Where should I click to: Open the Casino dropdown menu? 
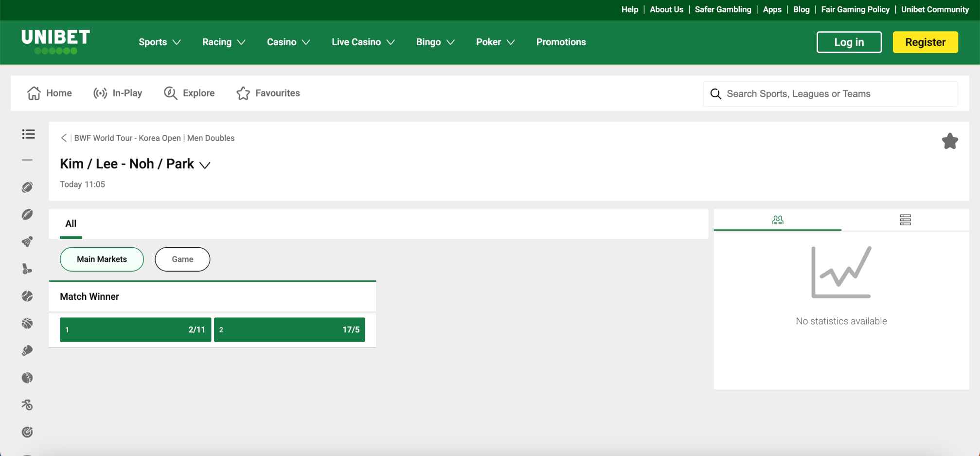coord(288,42)
